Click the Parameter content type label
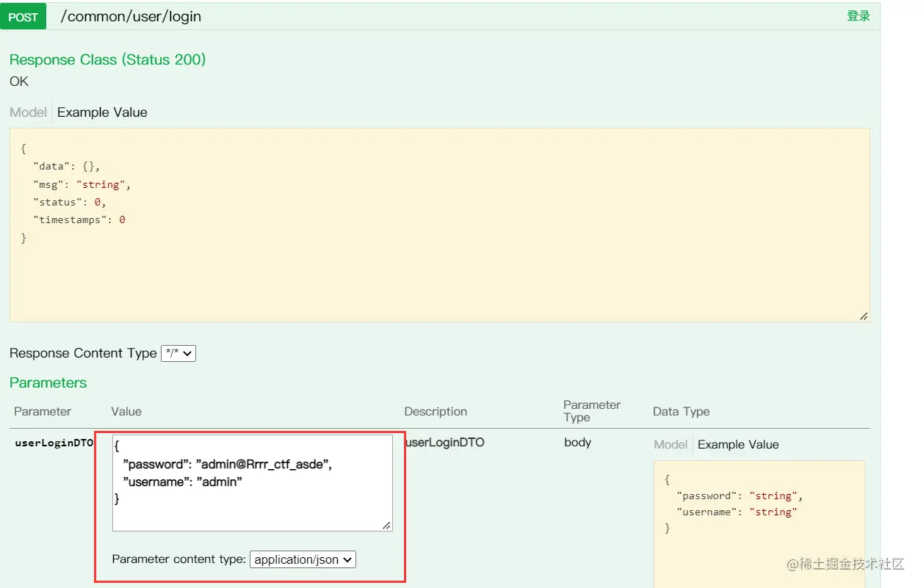 179,559
